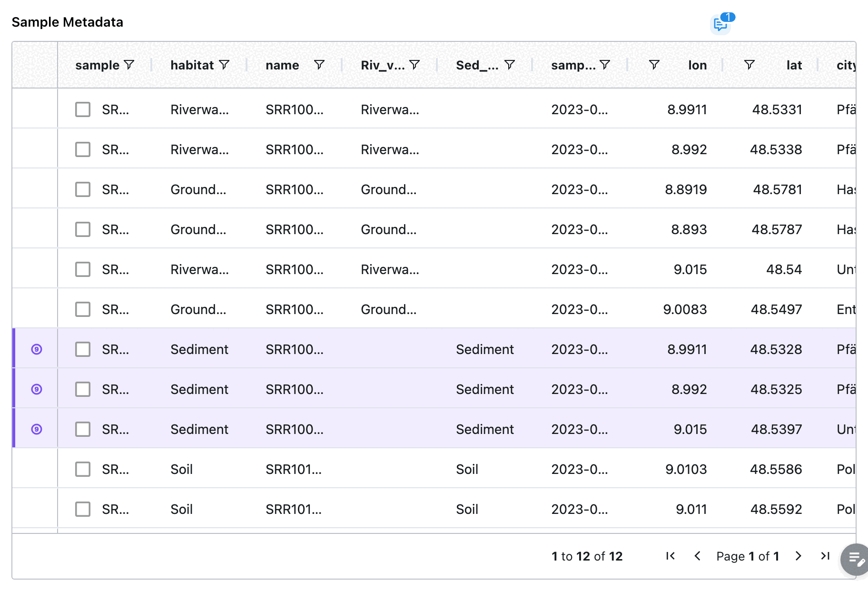Viewport: 868px width, 591px height.
Task: Open filter for Riv_v... column
Action: click(414, 65)
